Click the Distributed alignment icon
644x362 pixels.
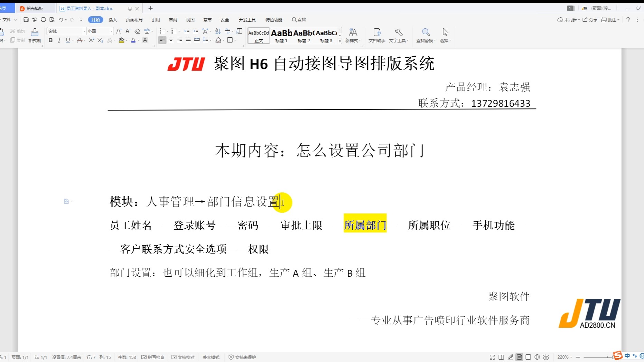[x=197, y=40]
